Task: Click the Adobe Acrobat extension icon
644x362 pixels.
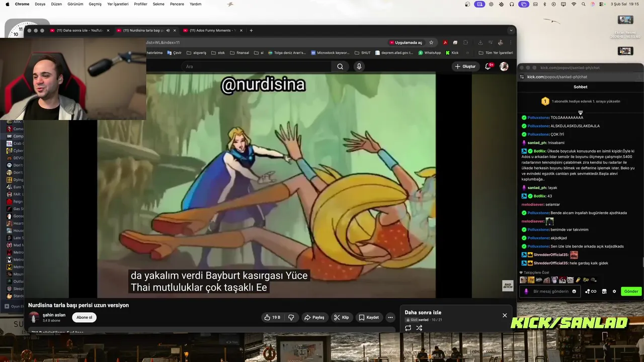Action: [445, 43]
